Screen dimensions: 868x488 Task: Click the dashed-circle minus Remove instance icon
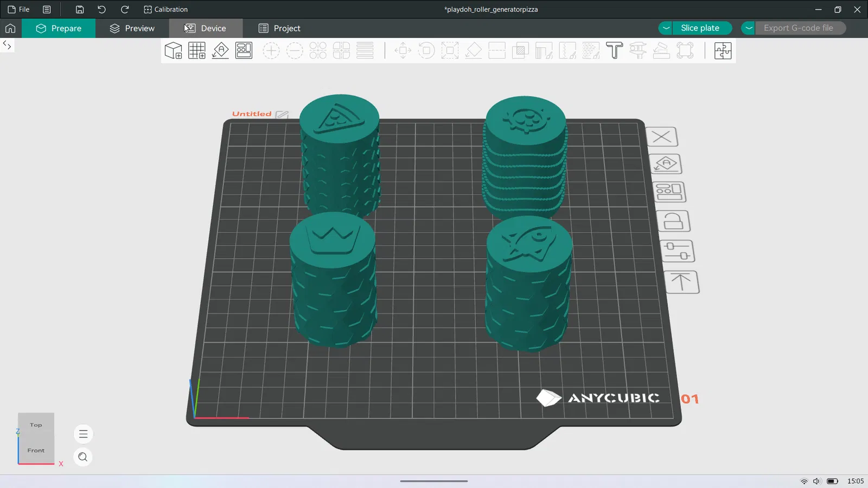[295, 50]
